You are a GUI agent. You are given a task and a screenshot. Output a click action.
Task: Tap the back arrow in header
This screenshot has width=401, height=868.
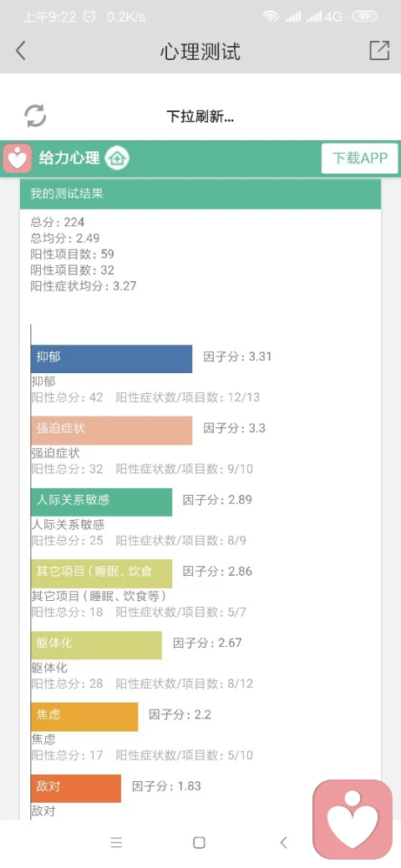coord(21,51)
